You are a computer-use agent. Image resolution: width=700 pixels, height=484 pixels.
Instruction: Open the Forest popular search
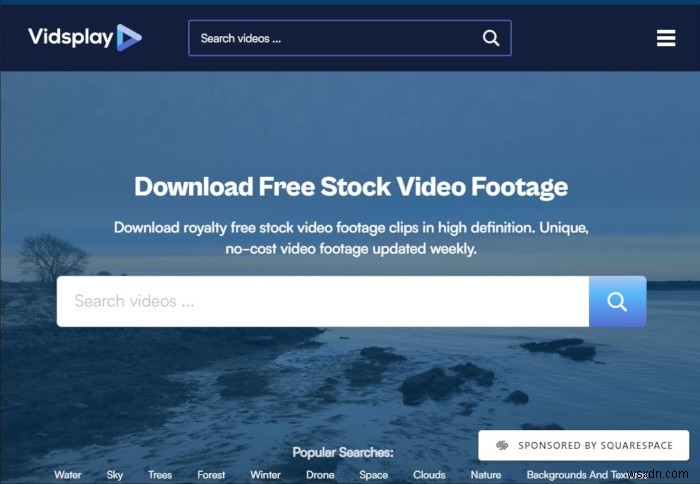click(211, 475)
